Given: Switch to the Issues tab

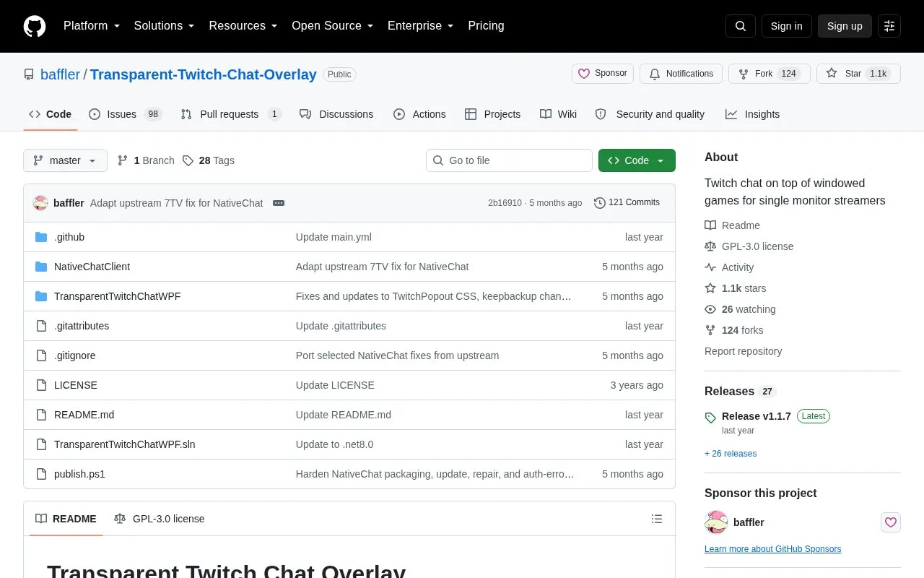Looking at the screenshot, I should pyautogui.click(x=125, y=114).
